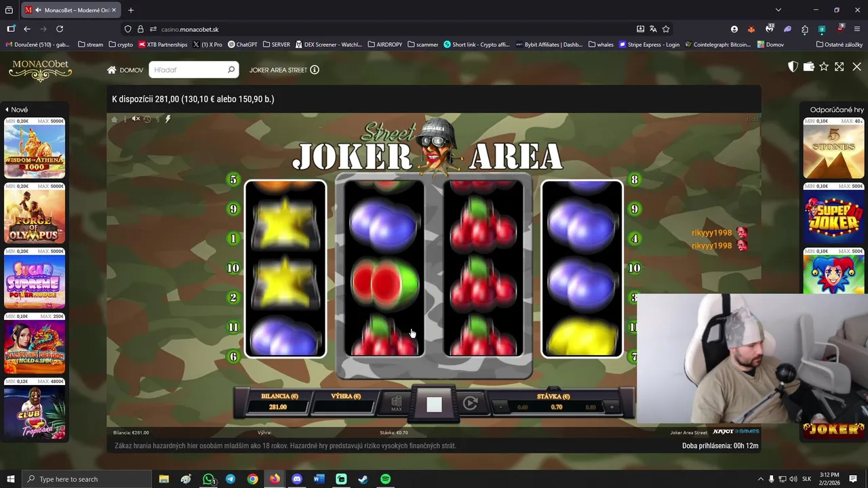Viewport: 868px width, 488px height.
Task: Click the Type here to search taskbar box
Action: click(x=87, y=479)
